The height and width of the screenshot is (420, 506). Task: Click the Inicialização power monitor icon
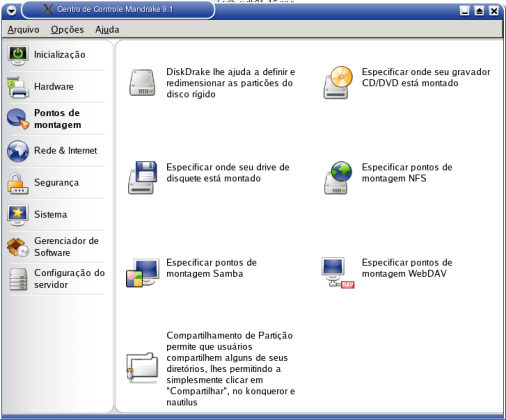coord(18,55)
